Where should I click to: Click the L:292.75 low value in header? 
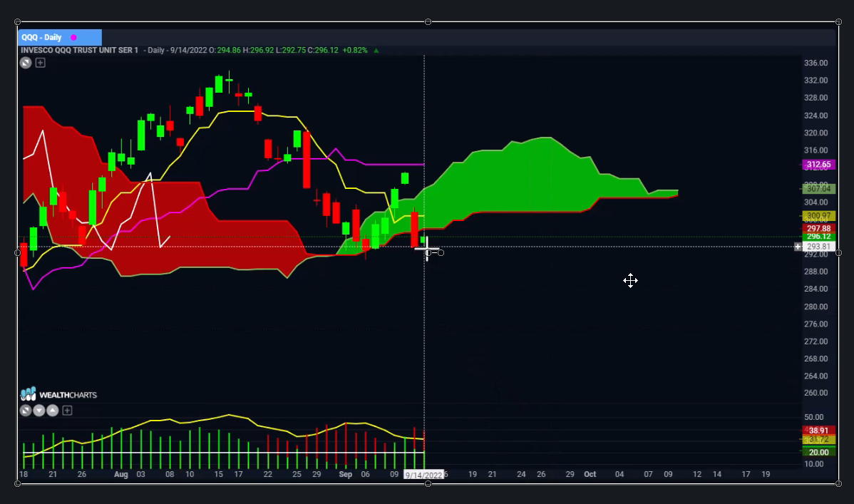(x=291, y=50)
